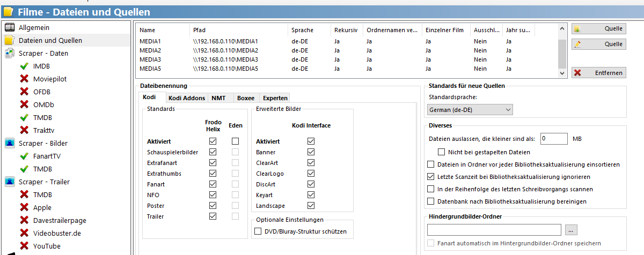Viewport: 644px width, 255px height.
Task: Toggle the Landscape checkbox
Action: [311, 206]
